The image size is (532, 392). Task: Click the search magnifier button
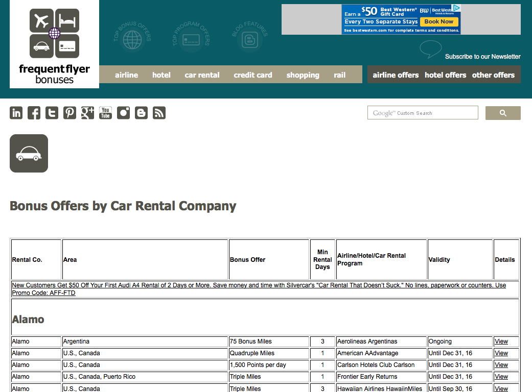[x=503, y=113]
